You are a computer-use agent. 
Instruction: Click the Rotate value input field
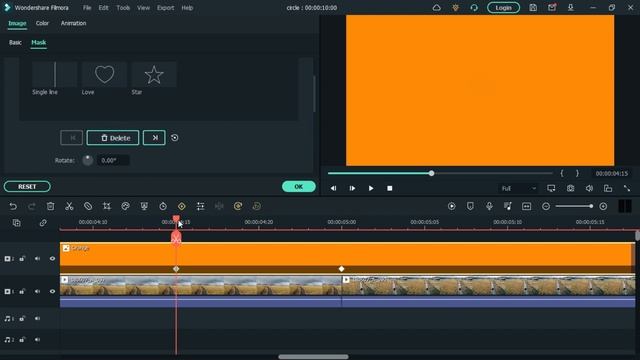(113, 160)
